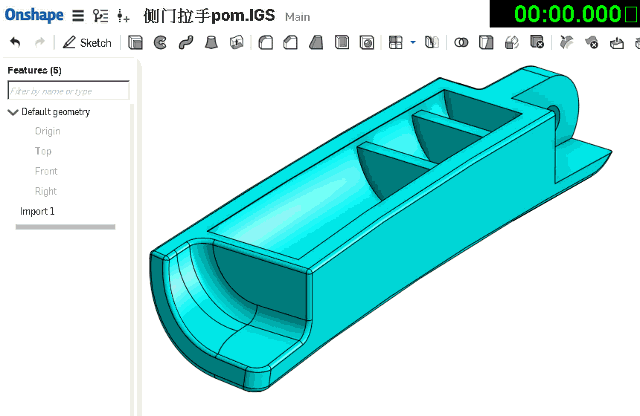Select the Sweep tool
640x416 pixels.
[186, 42]
